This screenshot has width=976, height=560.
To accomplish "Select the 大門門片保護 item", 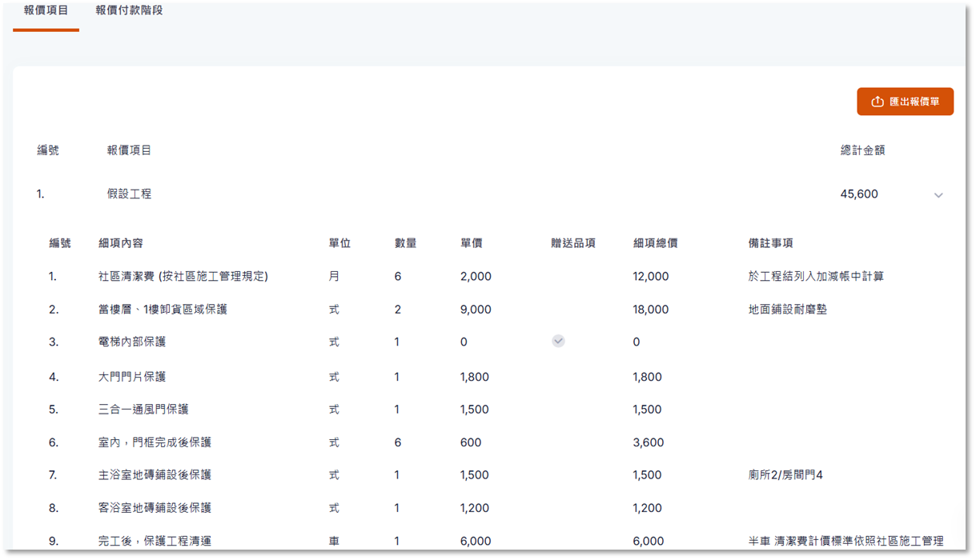I will point(132,377).
